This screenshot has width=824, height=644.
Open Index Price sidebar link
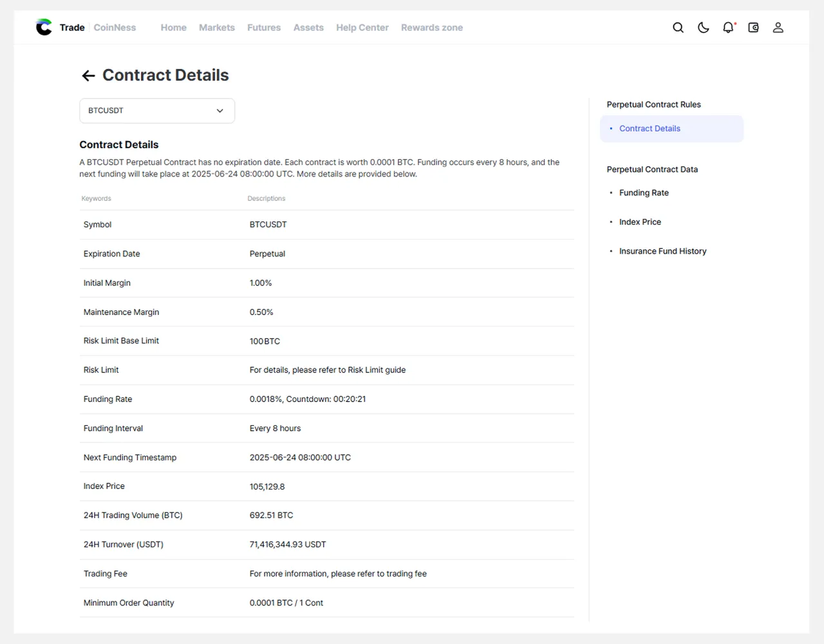tap(640, 222)
